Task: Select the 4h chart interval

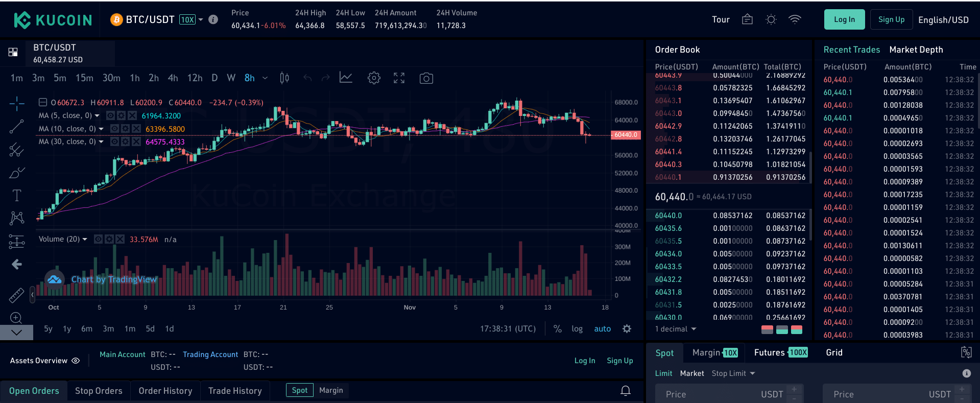Action: pos(173,78)
